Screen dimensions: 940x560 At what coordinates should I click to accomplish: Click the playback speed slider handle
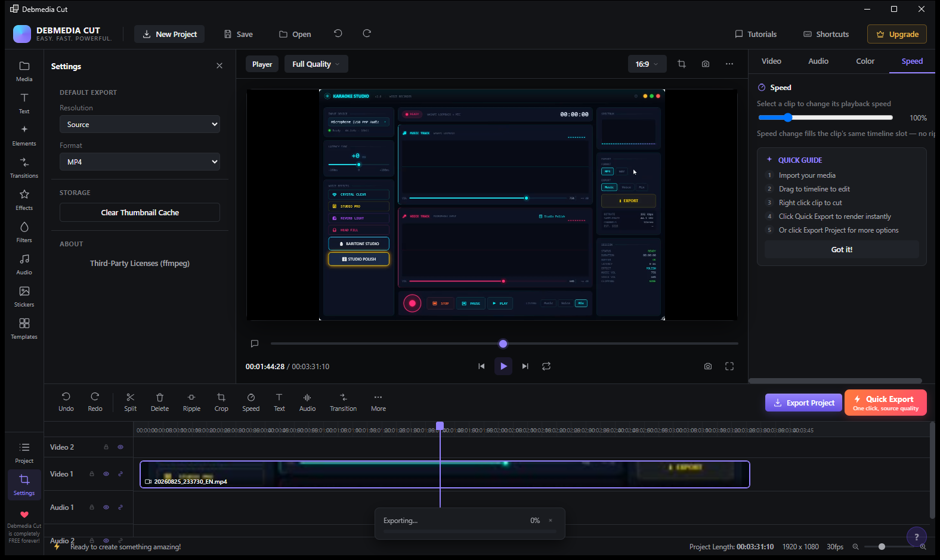click(x=787, y=117)
